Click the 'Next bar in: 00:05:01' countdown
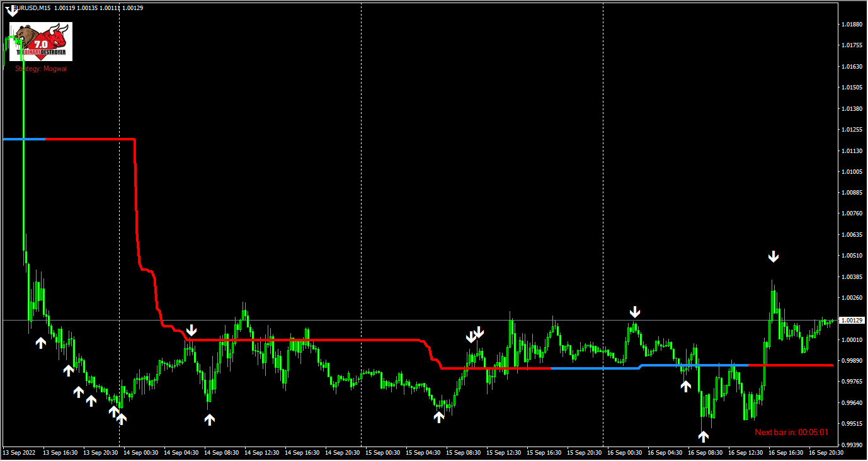 click(792, 432)
